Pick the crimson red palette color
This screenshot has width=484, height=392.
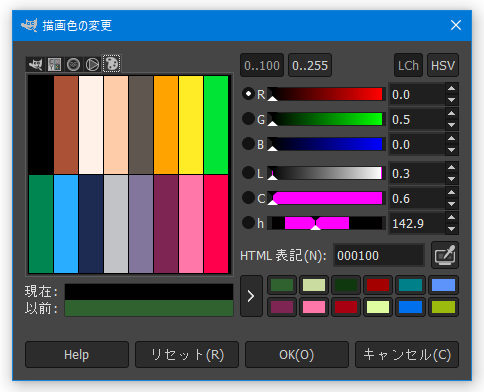tap(216, 224)
